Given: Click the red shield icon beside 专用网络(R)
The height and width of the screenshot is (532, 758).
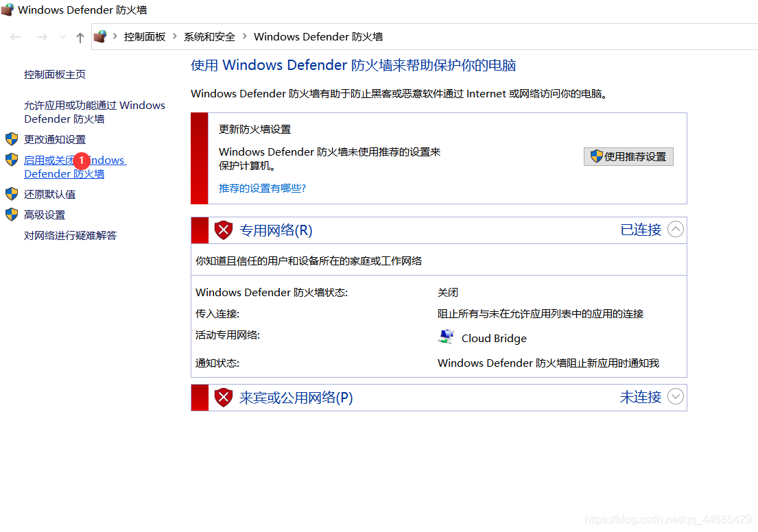Looking at the screenshot, I should point(224,230).
